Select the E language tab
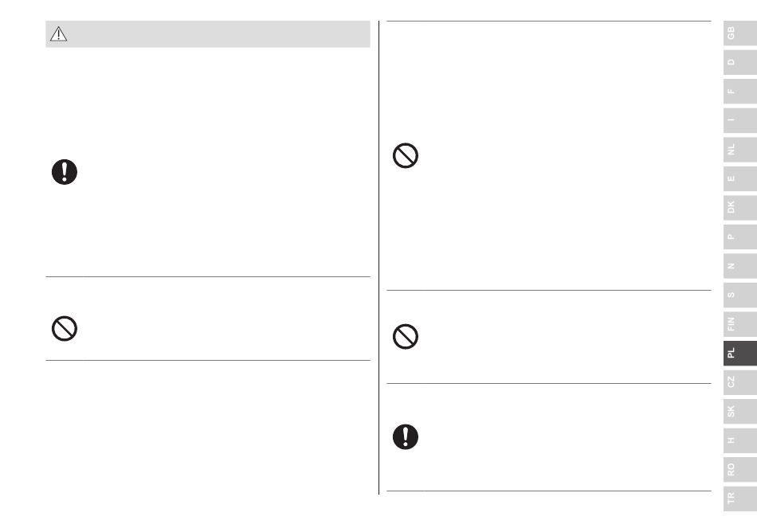This screenshot has height=532, width=757. coord(740,178)
